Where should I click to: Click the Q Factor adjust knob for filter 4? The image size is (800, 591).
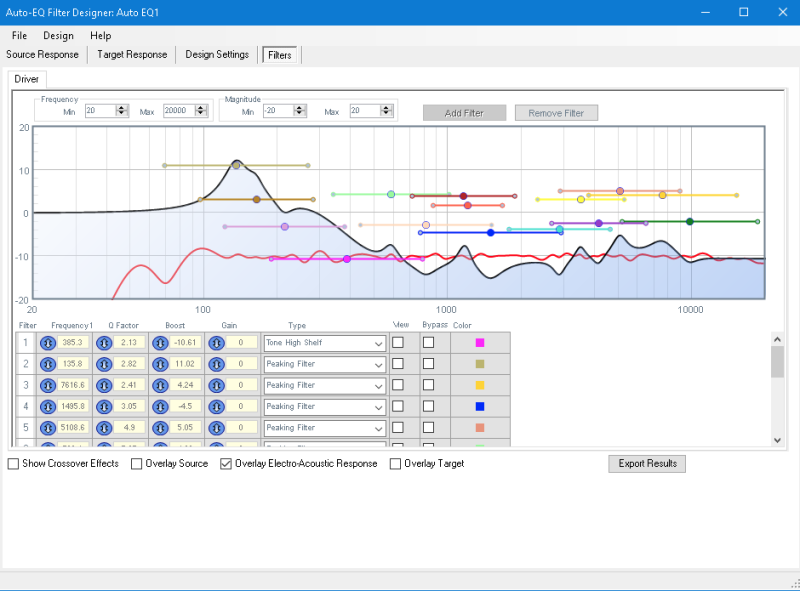click(x=104, y=407)
